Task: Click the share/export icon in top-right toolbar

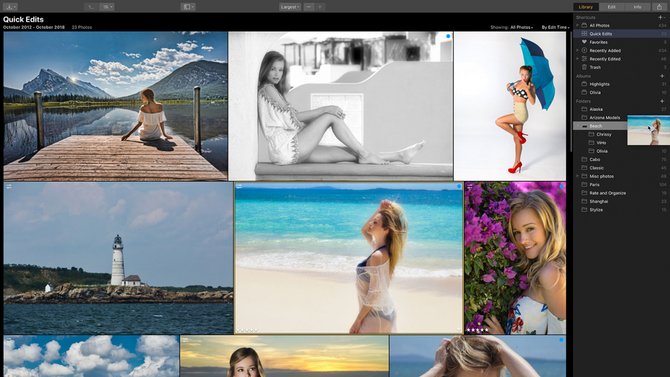Action: pos(659,7)
